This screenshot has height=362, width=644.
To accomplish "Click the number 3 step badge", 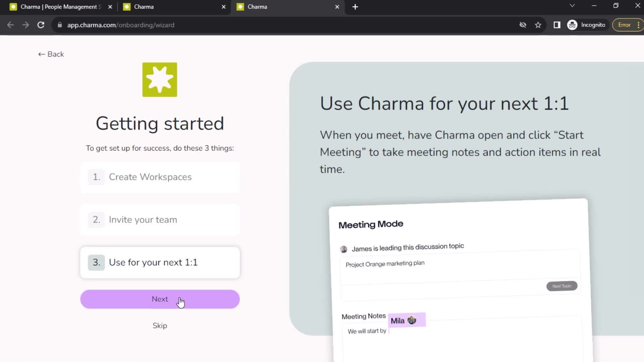I will pyautogui.click(x=96, y=262).
